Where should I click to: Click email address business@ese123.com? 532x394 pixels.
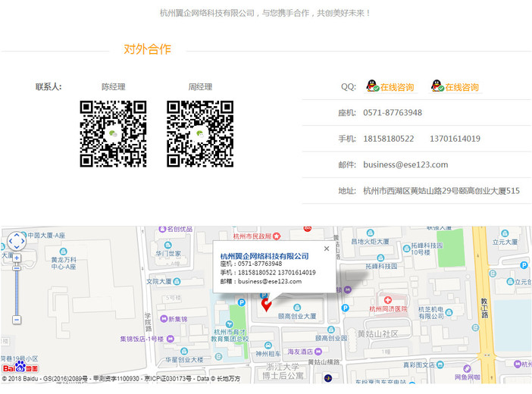point(405,164)
